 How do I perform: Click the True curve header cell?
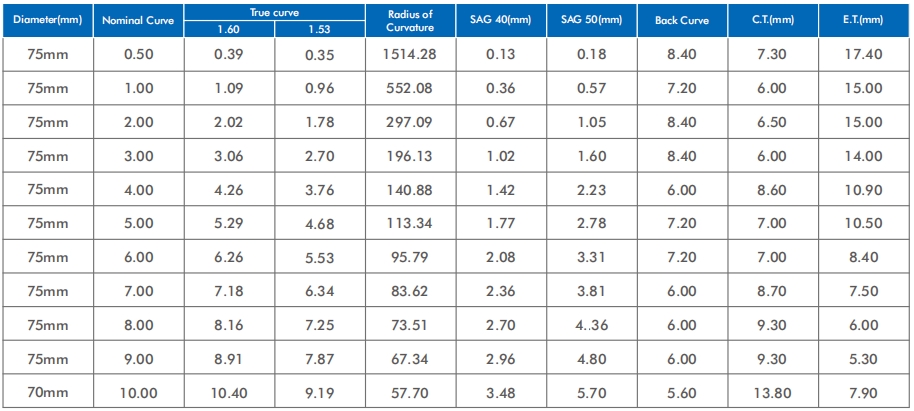point(274,10)
